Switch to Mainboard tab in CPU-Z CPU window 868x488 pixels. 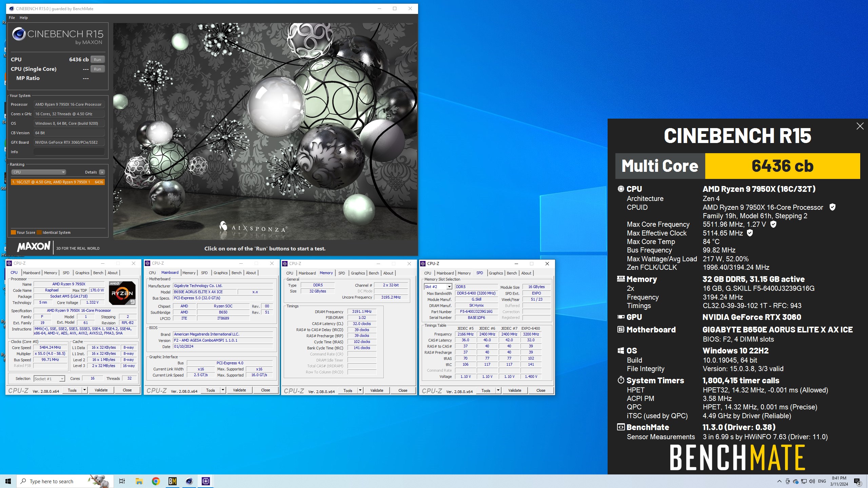pos(32,273)
